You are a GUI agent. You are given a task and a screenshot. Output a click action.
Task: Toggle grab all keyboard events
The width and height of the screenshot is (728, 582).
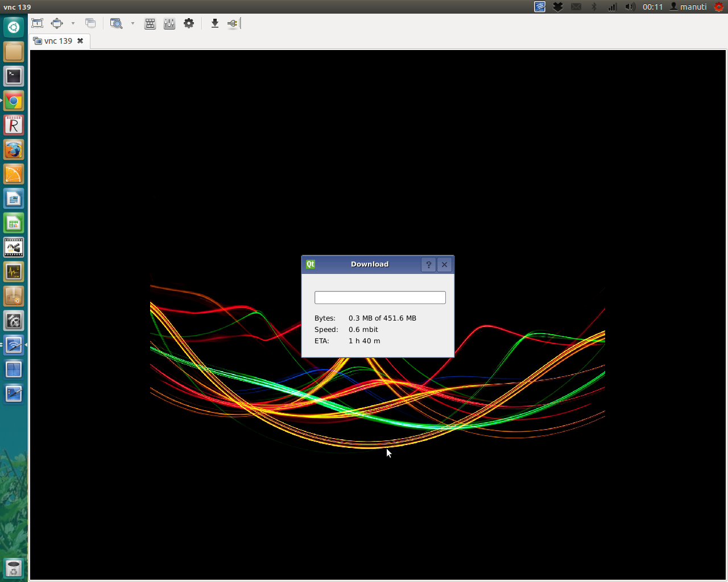(x=150, y=23)
